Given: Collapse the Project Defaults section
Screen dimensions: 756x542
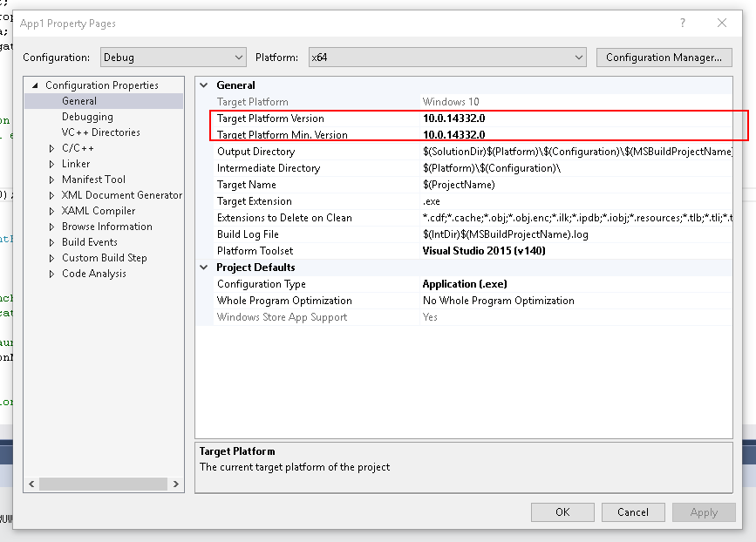Looking at the screenshot, I should pos(204,268).
